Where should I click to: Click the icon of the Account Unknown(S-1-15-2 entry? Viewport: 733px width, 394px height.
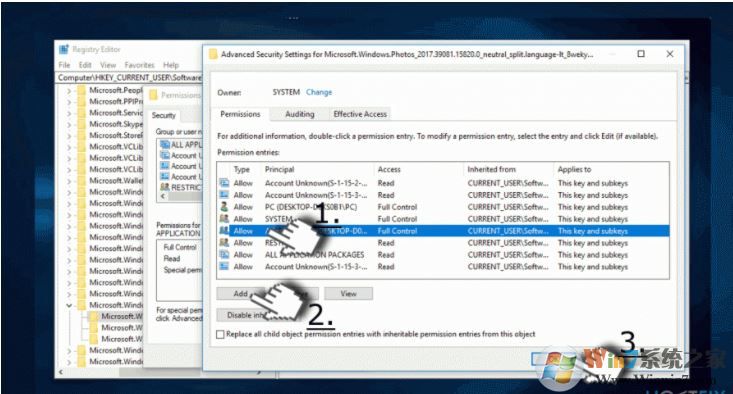pyautogui.click(x=224, y=183)
